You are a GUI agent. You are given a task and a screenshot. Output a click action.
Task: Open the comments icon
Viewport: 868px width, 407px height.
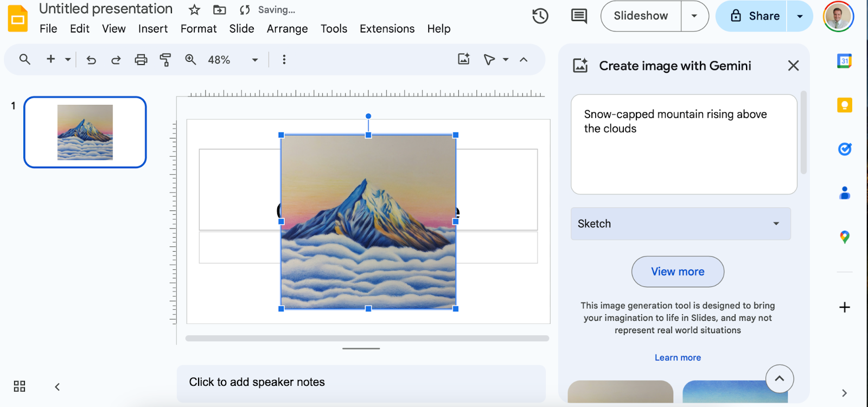coord(579,16)
